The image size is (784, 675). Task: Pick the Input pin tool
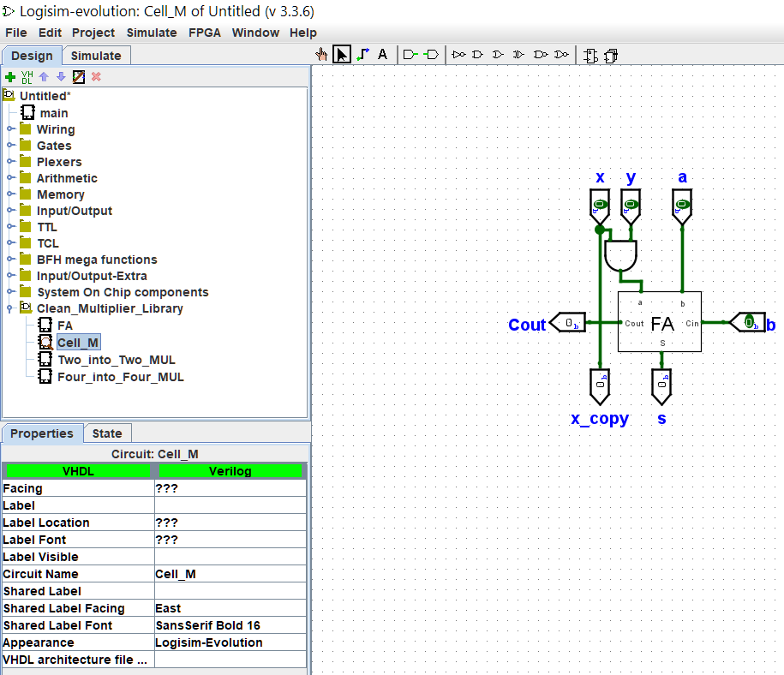point(410,54)
